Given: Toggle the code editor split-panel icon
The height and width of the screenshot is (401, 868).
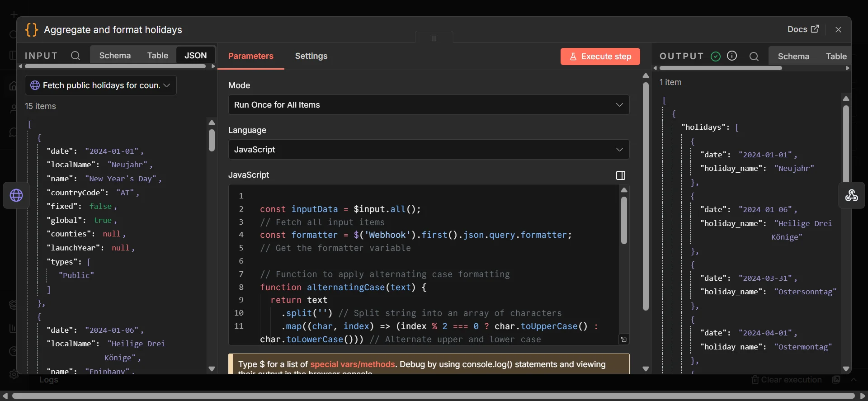Looking at the screenshot, I should pyautogui.click(x=621, y=175).
